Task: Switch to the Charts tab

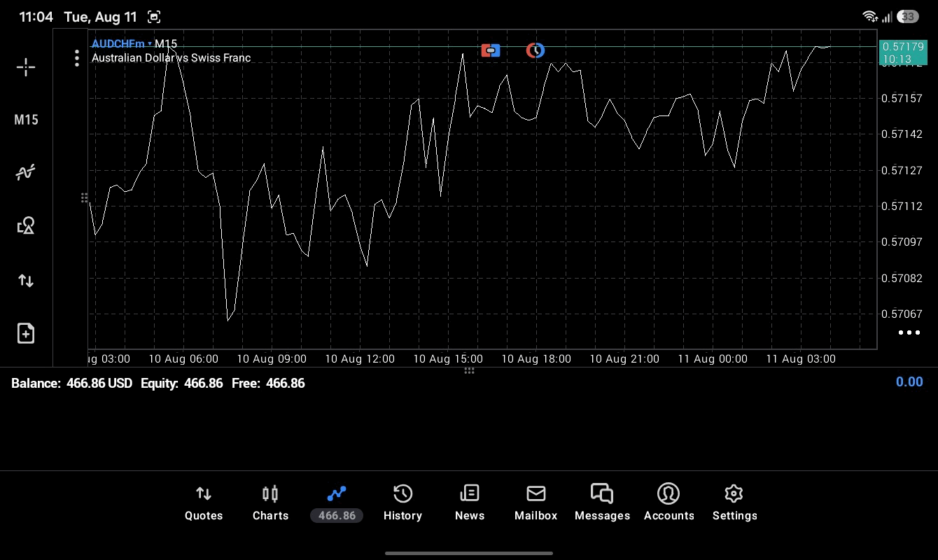Action: [270, 503]
